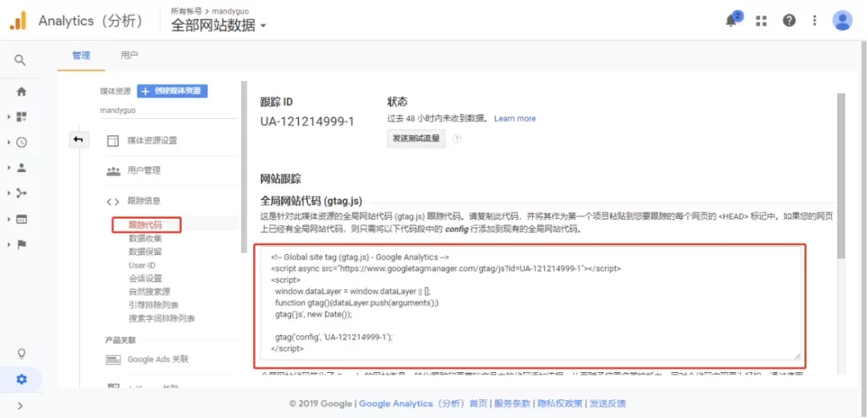This screenshot has height=418, width=868.
Task: Click the back arrow beside property column
Action: click(78, 140)
